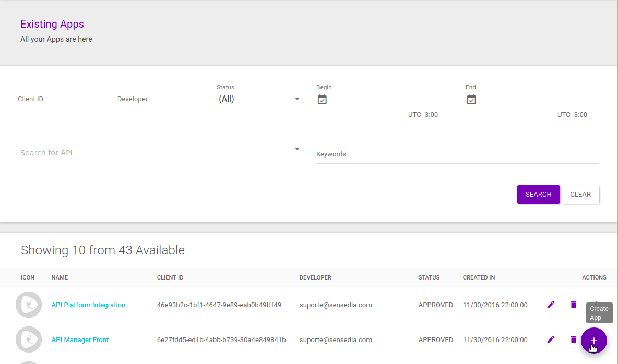Click the Begin time field above UTC -3:00
Image resolution: width=618 pixels, height=364 pixels.
coord(429,101)
